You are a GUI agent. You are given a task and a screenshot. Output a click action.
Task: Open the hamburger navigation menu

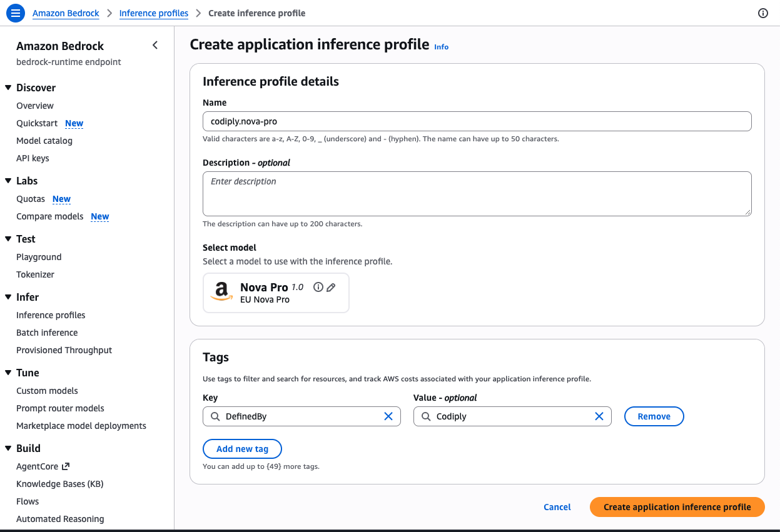tap(16, 13)
